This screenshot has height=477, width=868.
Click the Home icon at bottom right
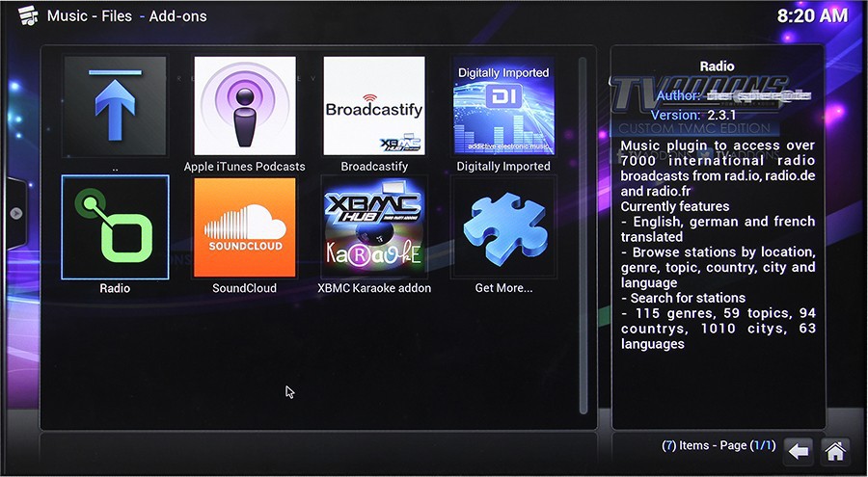[835, 450]
